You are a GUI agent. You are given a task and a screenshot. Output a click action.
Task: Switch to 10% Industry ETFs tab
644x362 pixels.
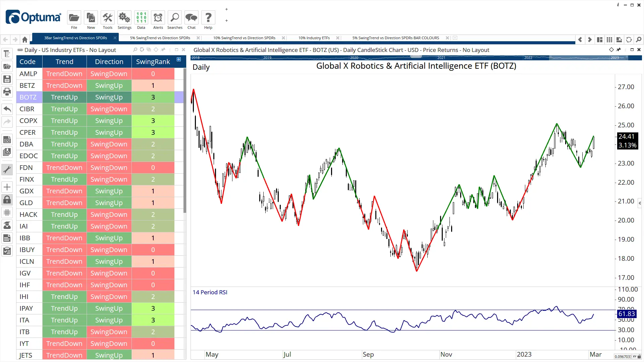click(x=314, y=38)
